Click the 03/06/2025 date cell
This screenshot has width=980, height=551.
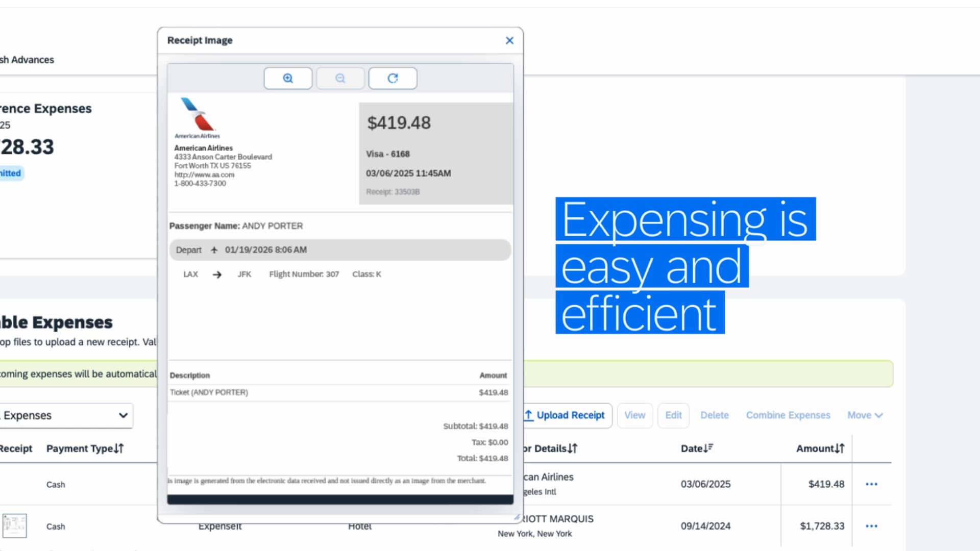pyautogui.click(x=705, y=484)
